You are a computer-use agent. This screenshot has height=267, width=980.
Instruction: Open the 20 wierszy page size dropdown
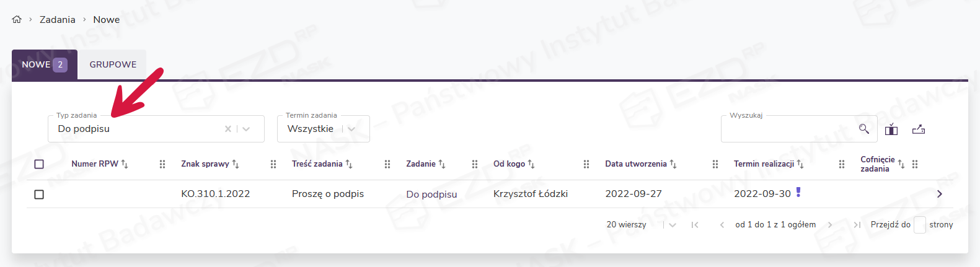pyautogui.click(x=673, y=225)
